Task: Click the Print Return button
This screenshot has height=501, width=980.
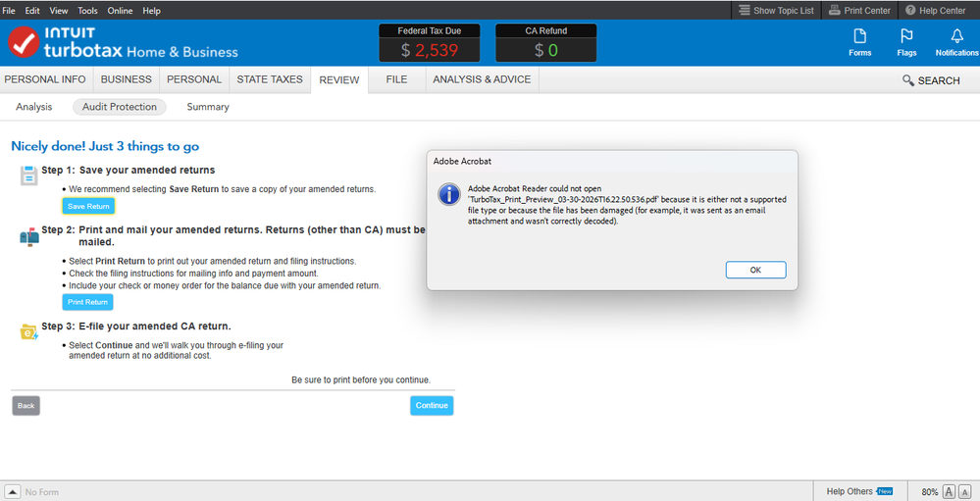Action: coord(87,302)
